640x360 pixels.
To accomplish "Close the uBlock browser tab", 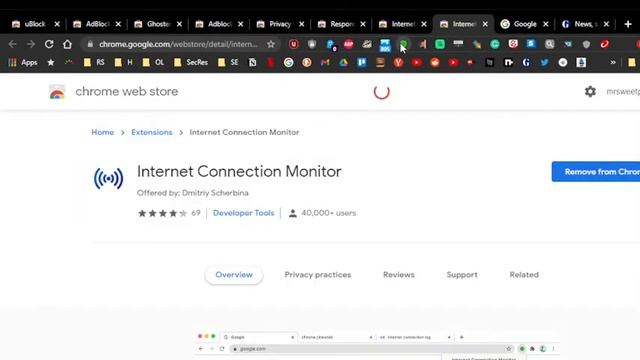I will [x=57, y=24].
